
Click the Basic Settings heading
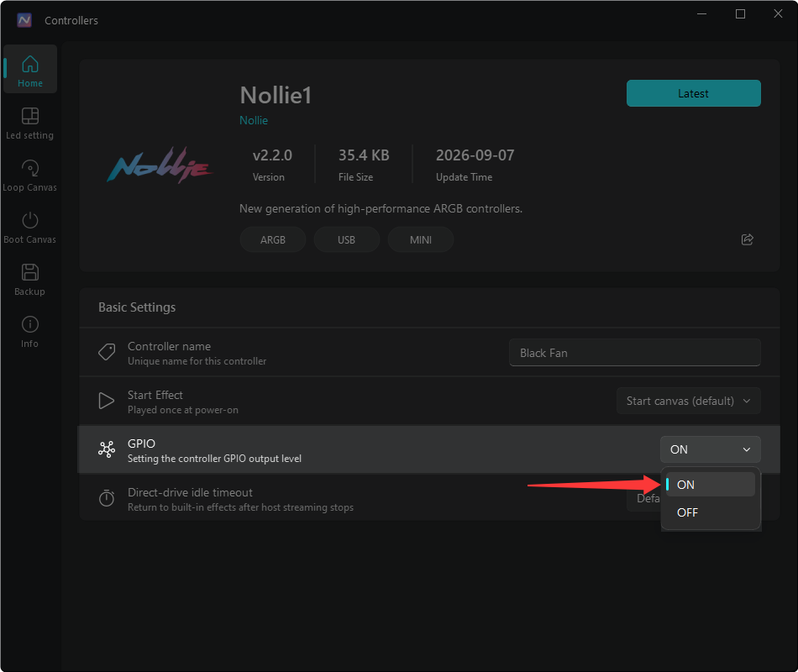tap(137, 307)
